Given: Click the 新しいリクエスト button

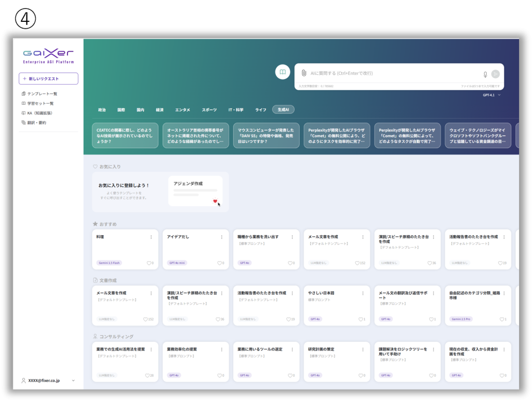Looking at the screenshot, I should click(48, 79).
